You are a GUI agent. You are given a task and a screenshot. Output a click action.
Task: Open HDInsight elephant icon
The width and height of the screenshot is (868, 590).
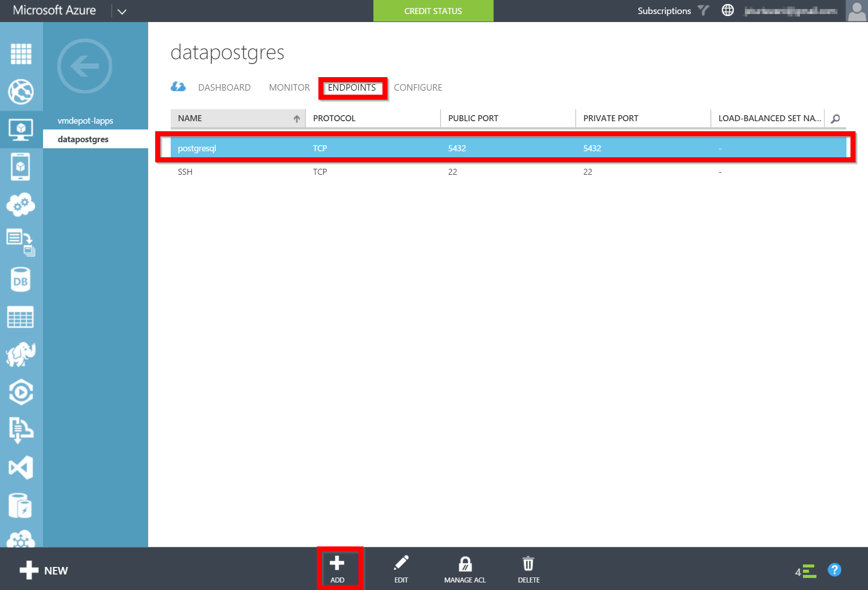click(21, 355)
